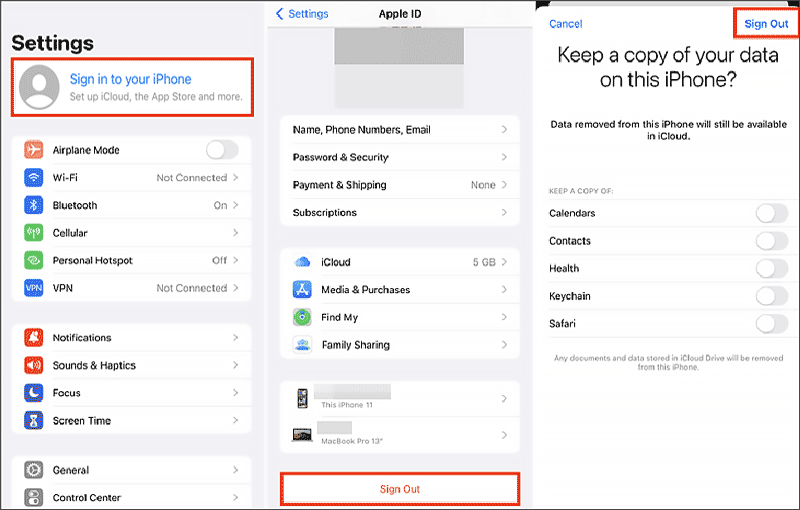This screenshot has width=800, height=510.
Task: Open the General settings row
Action: pyautogui.click(x=132, y=470)
